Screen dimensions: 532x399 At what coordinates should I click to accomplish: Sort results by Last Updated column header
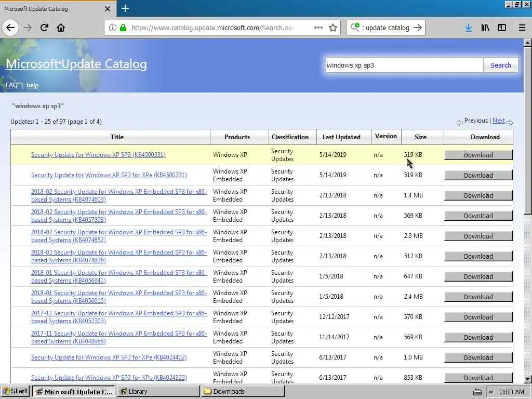(344, 137)
